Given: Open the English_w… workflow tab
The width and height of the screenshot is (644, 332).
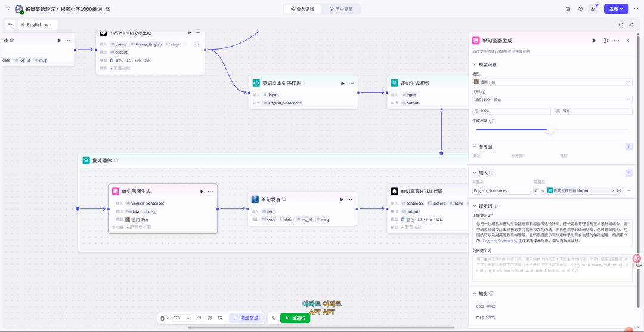Looking at the screenshot, I should pos(38,24).
